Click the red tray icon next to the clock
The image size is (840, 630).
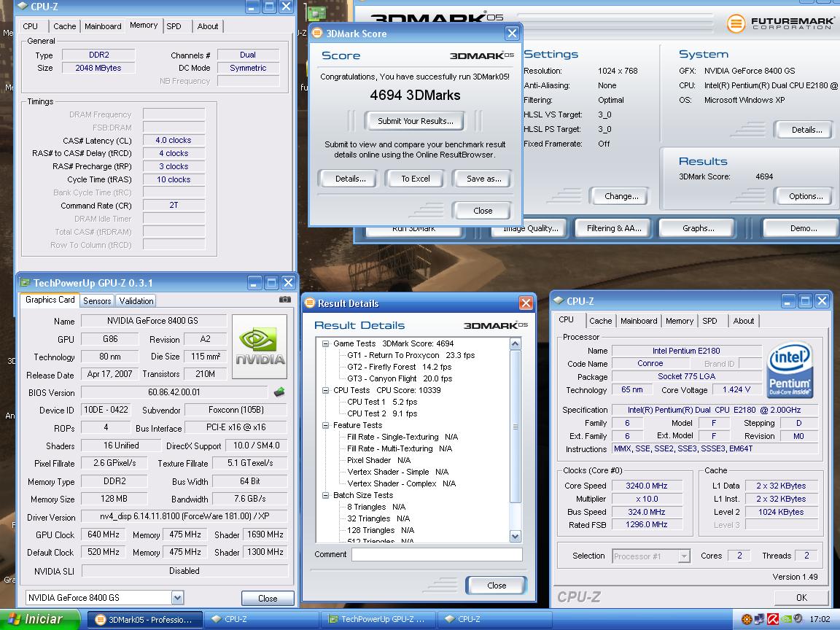coord(772,619)
